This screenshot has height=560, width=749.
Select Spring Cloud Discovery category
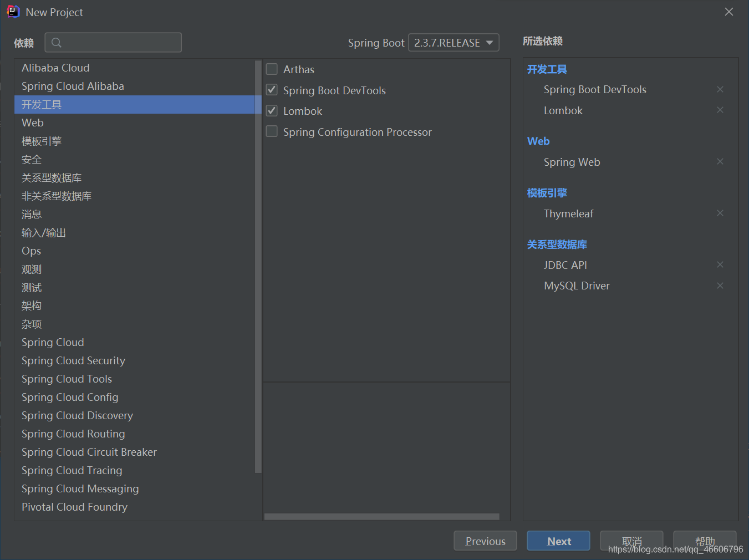(134, 415)
